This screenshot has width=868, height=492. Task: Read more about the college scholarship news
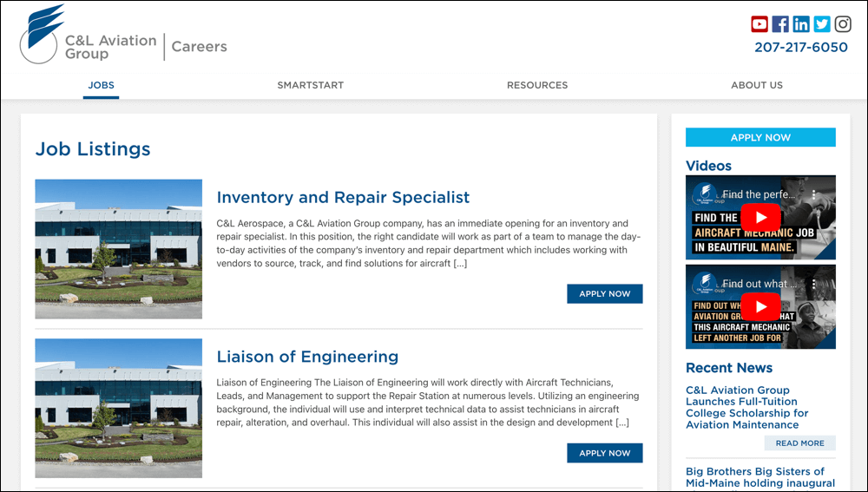tap(800, 443)
